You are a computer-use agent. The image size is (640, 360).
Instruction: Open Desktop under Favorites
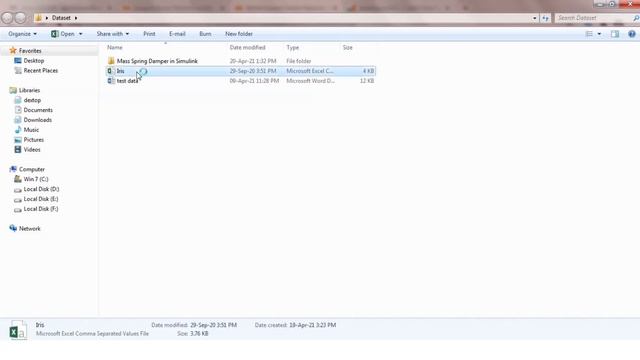33,60
